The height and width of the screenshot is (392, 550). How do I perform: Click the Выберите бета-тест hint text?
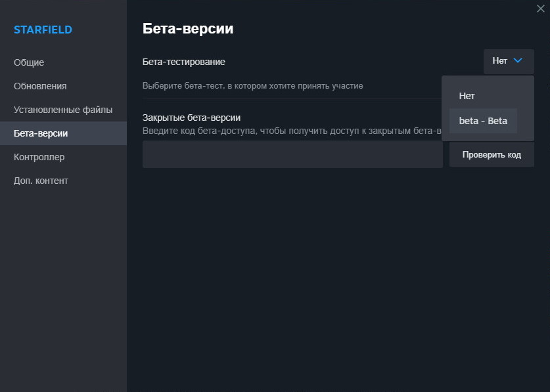[x=253, y=86]
